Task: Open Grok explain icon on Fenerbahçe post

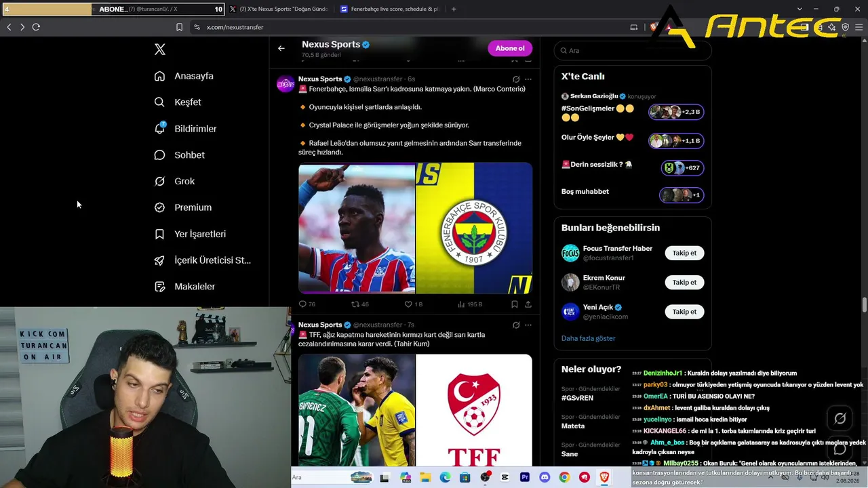Action: 516,79
